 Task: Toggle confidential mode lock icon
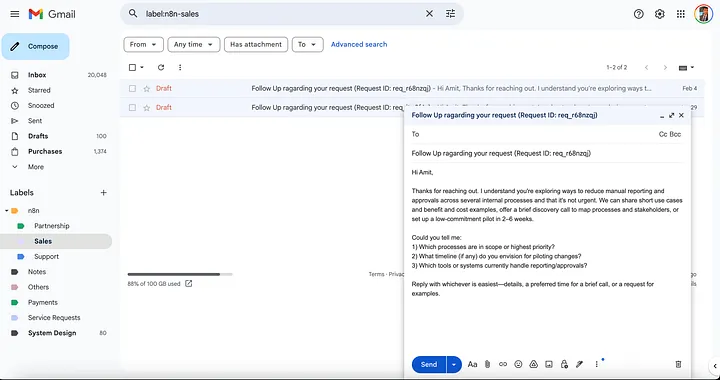pyautogui.click(x=564, y=364)
